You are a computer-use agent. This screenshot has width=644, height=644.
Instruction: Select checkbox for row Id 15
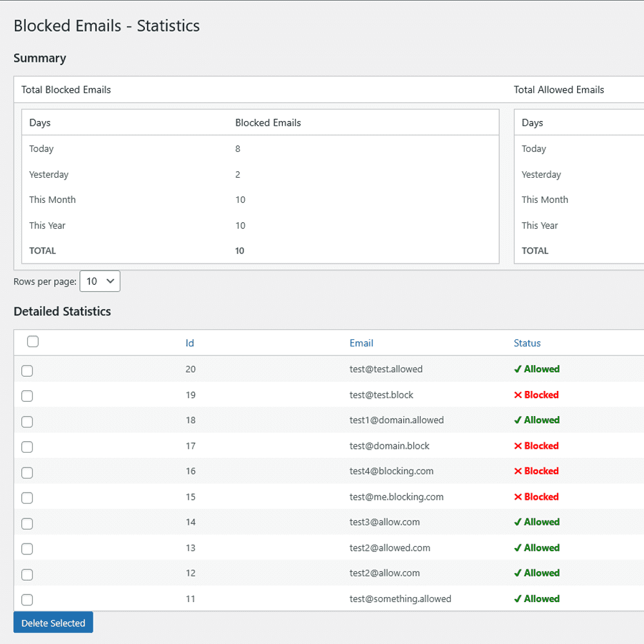[x=27, y=498]
